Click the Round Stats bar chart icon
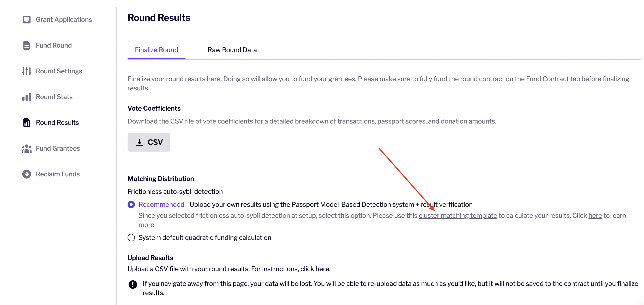Viewport: 644px width, 305px height. (26, 97)
